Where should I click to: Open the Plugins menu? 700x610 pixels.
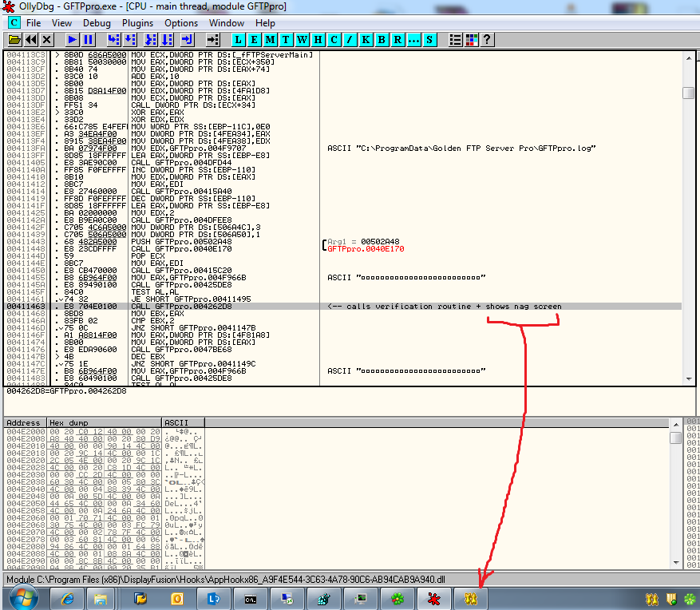point(137,23)
